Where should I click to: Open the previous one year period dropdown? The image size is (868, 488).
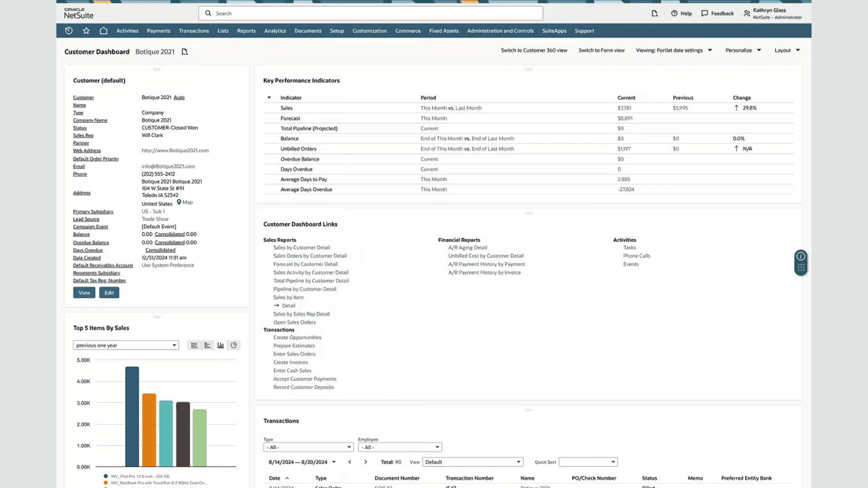pos(126,345)
